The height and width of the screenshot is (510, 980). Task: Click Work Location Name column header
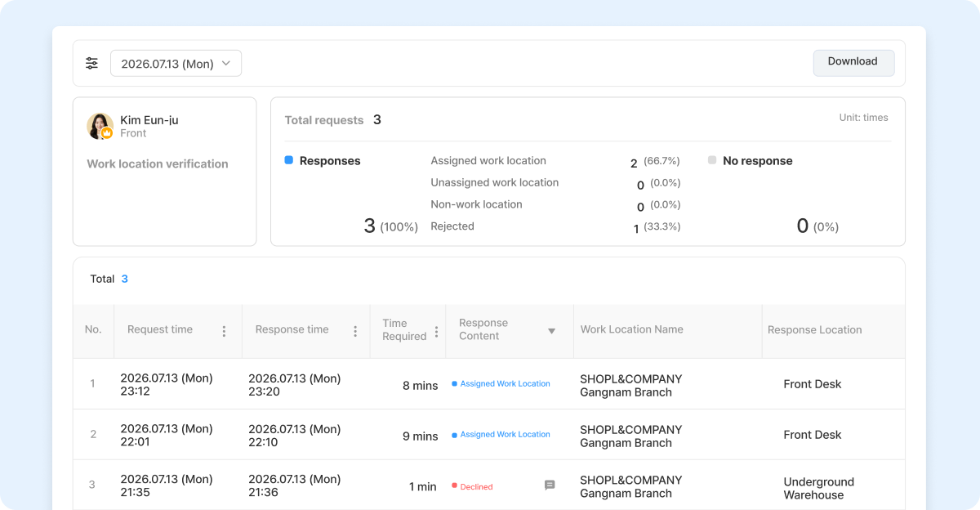point(632,329)
